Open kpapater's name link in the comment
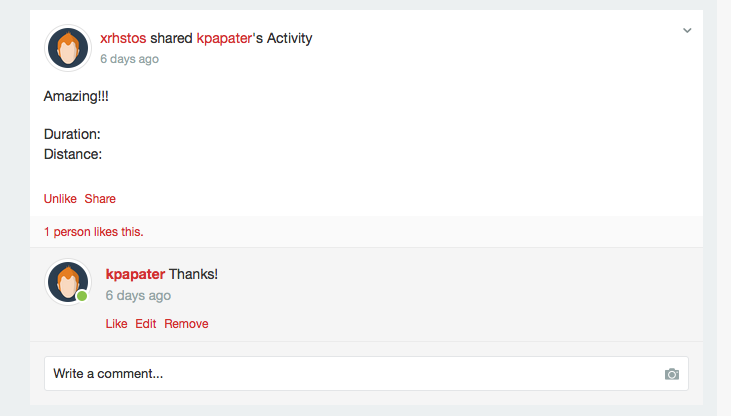The image size is (731, 416). pyautogui.click(x=135, y=274)
